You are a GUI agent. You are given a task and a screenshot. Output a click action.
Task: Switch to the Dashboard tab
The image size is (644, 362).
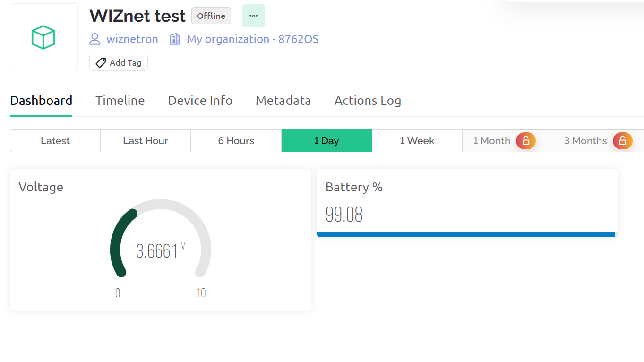[41, 101]
